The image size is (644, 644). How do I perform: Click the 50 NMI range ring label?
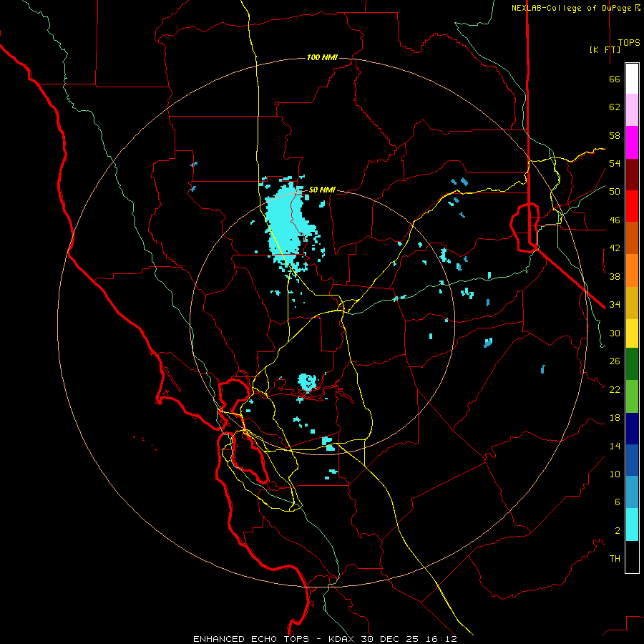[x=322, y=190]
